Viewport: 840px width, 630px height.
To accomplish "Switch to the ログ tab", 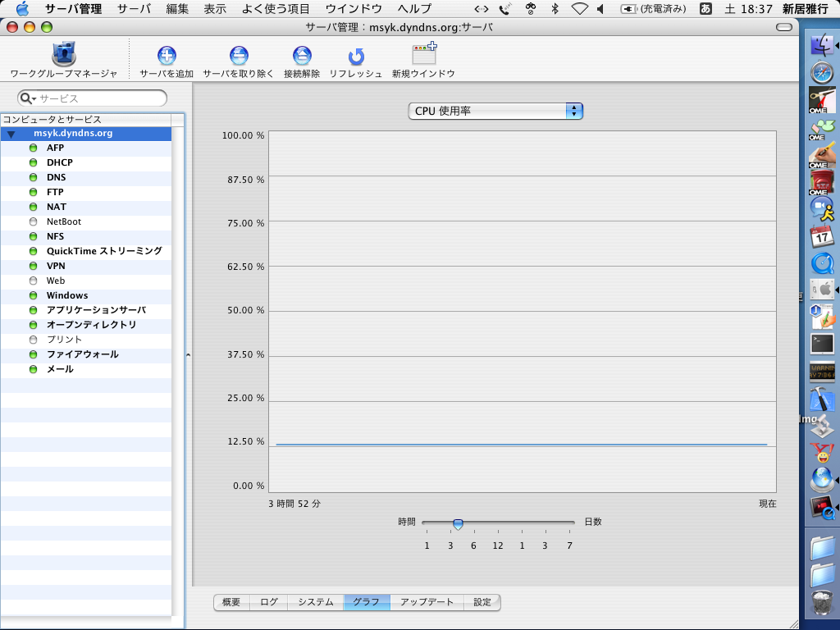I will (x=269, y=602).
